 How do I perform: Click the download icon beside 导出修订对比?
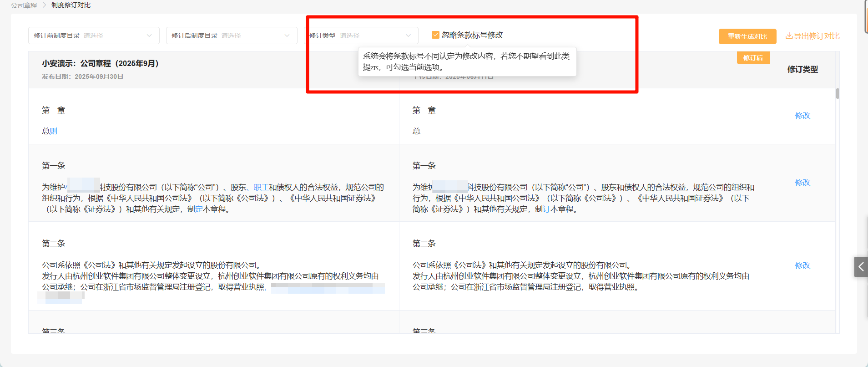point(789,36)
